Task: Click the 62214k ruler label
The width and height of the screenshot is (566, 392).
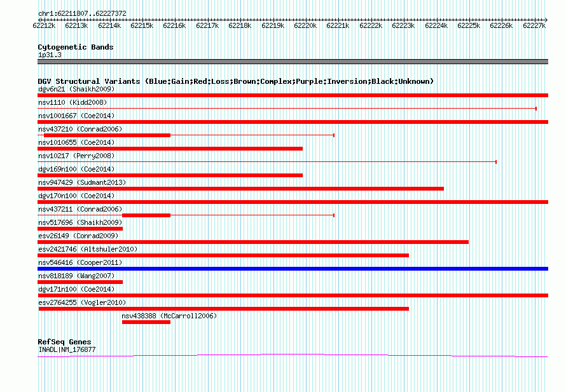Action: click(109, 25)
